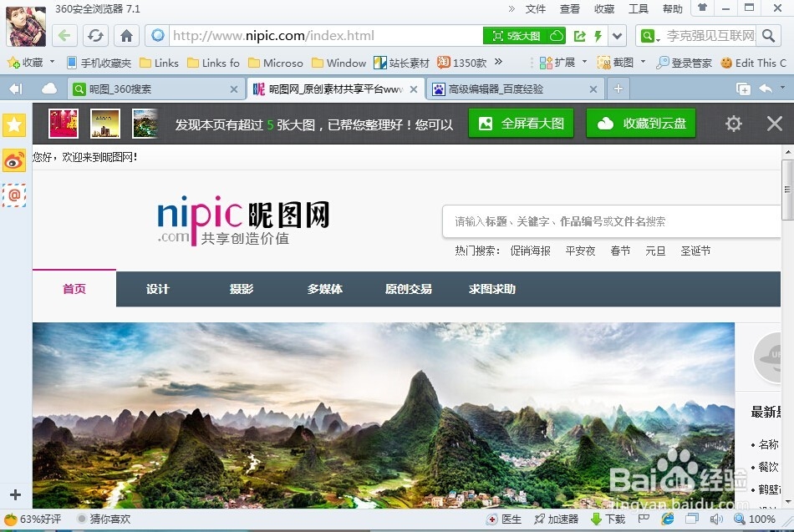This screenshot has width=794, height=532.
Task: Reload the page with the refresh icon
Action: pyautogui.click(x=95, y=36)
